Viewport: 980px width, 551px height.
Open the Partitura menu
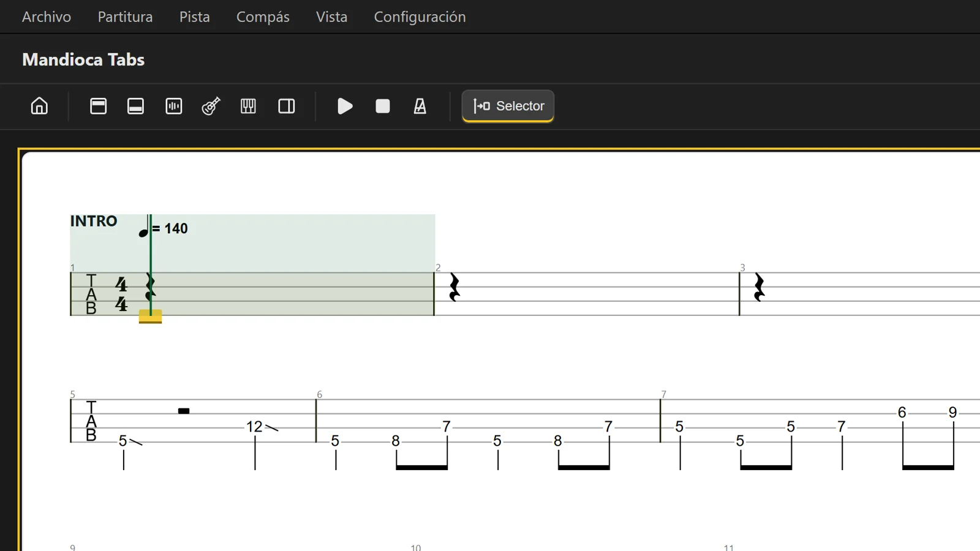126,17
